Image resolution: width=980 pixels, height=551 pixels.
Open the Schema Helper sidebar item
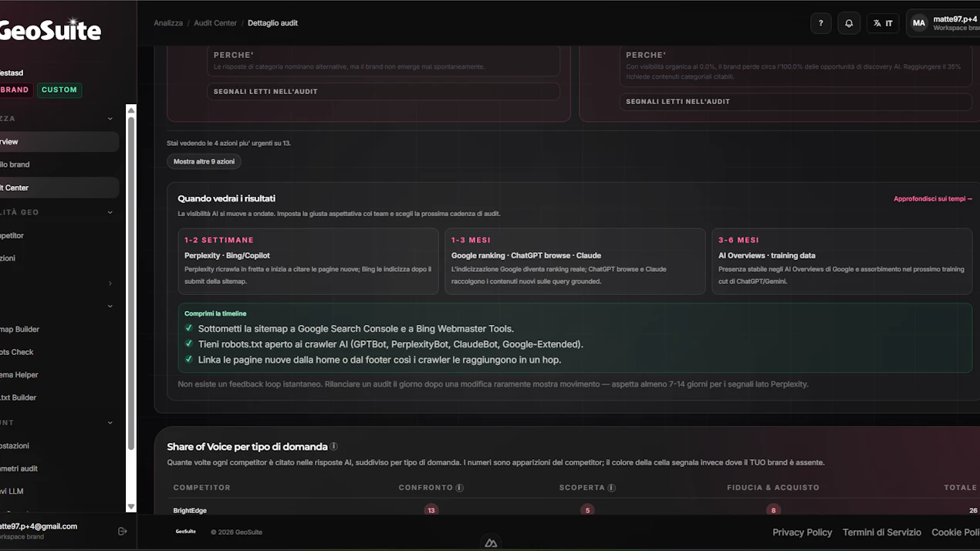(58, 375)
